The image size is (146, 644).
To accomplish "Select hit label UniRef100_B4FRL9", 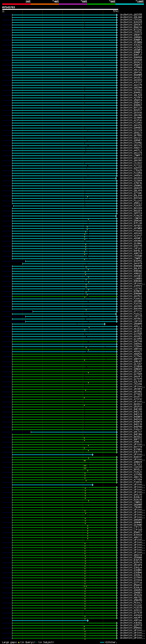I will [131, 251].
